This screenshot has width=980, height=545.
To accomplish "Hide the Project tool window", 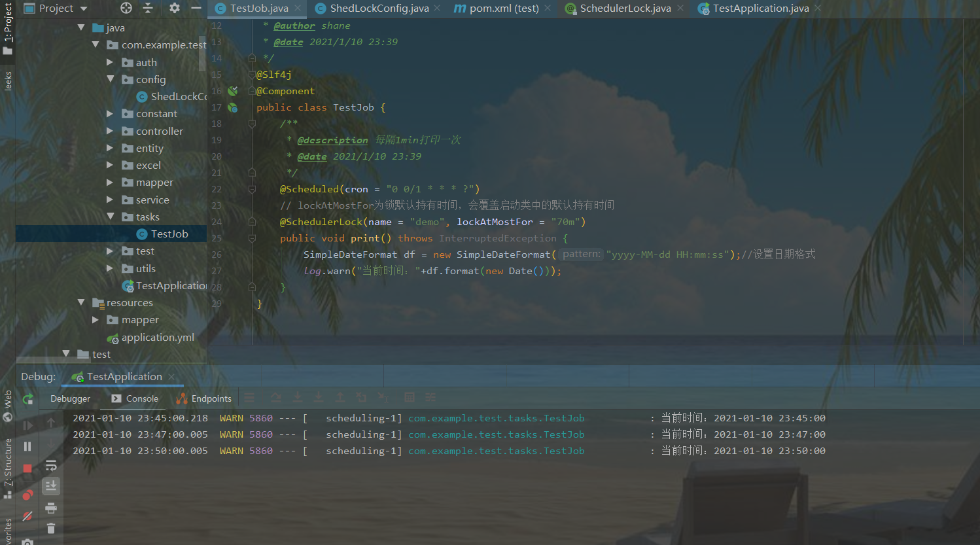I will [196, 8].
